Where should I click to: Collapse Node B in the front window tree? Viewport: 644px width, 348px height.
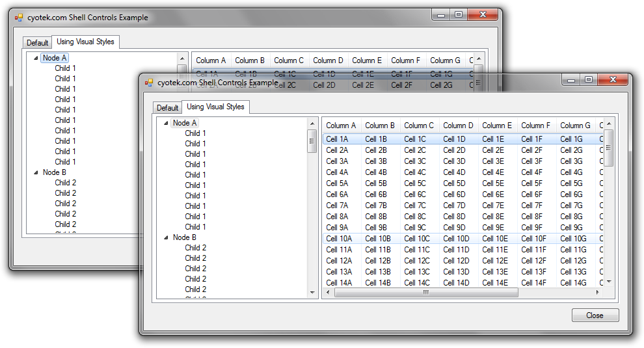pyautogui.click(x=166, y=237)
